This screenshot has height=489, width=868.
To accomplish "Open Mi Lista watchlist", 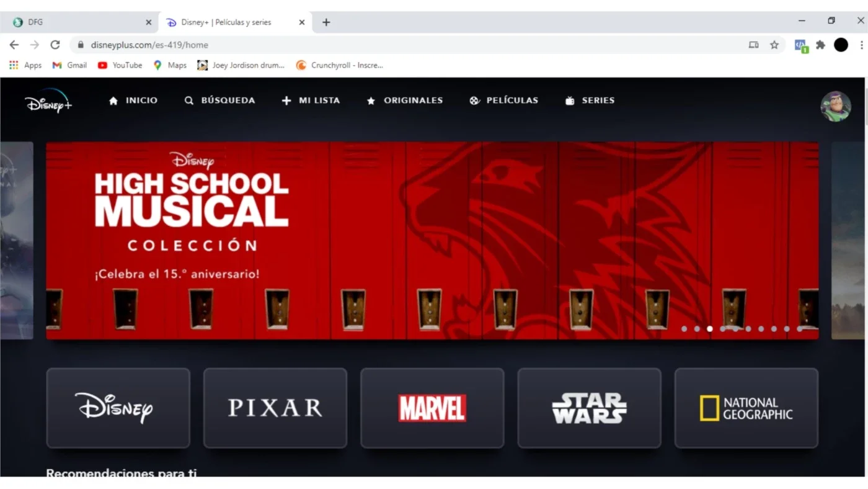I will (311, 101).
